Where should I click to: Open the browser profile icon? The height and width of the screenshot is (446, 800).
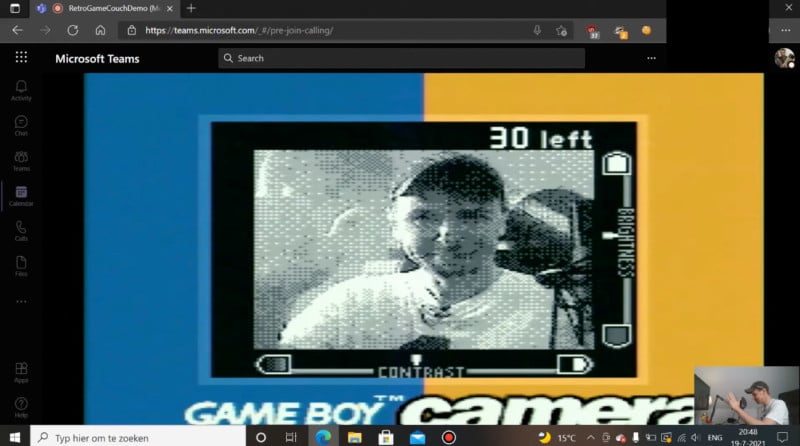(x=646, y=30)
